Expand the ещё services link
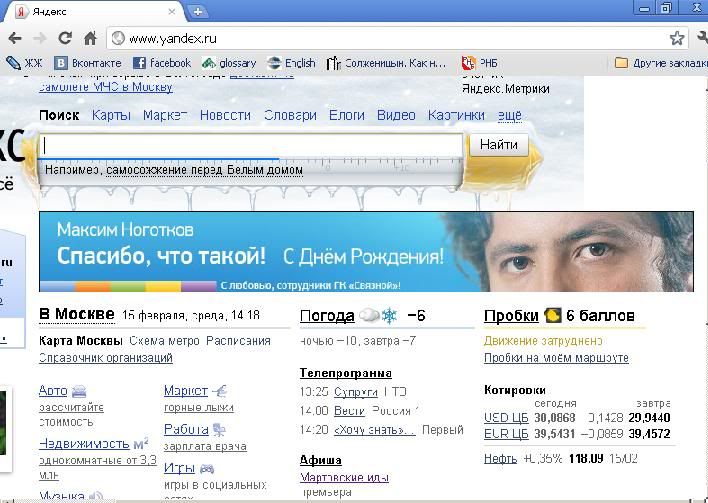The height and width of the screenshot is (503, 708). click(x=510, y=116)
